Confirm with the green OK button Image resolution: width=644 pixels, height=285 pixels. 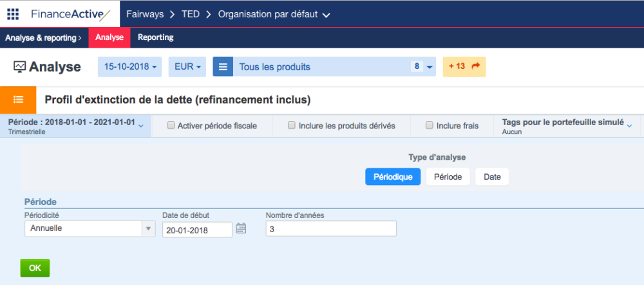35,268
